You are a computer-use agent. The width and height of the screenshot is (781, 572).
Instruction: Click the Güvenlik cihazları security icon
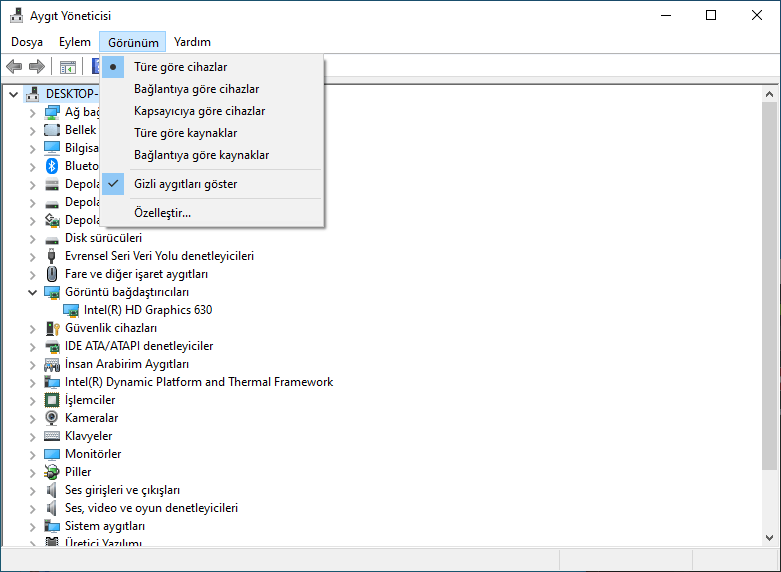[x=52, y=328]
